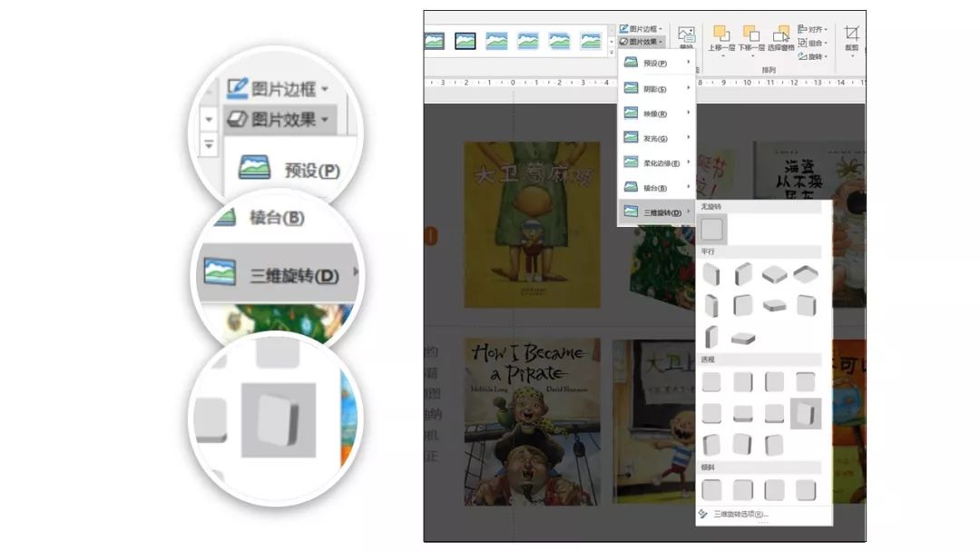
Task: Select the 裁剪 crop tool
Action: pos(852,34)
